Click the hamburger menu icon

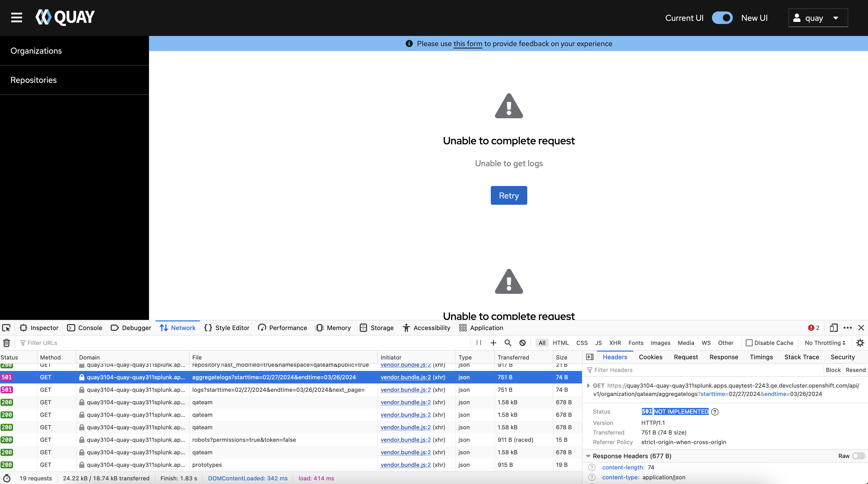(16, 17)
